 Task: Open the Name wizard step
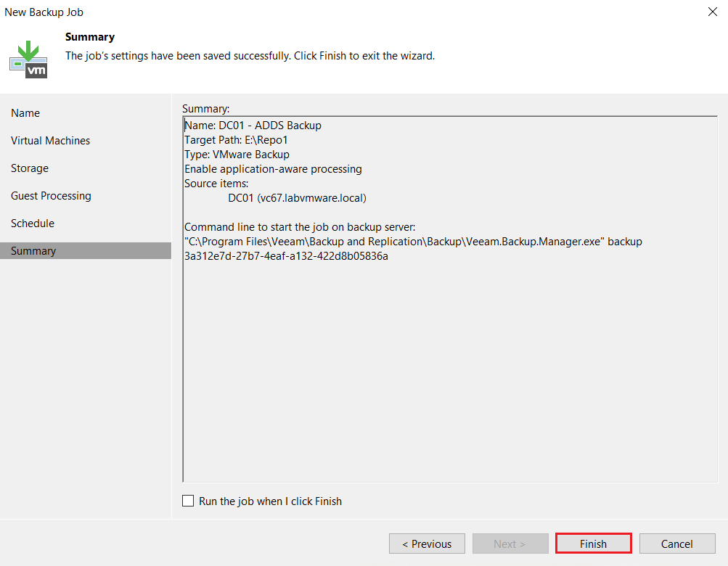point(25,112)
